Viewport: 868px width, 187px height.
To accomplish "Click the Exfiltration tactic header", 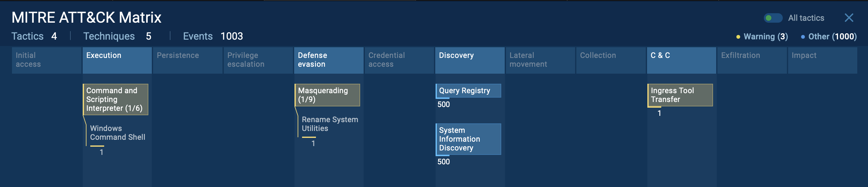I will (x=752, y=60).
